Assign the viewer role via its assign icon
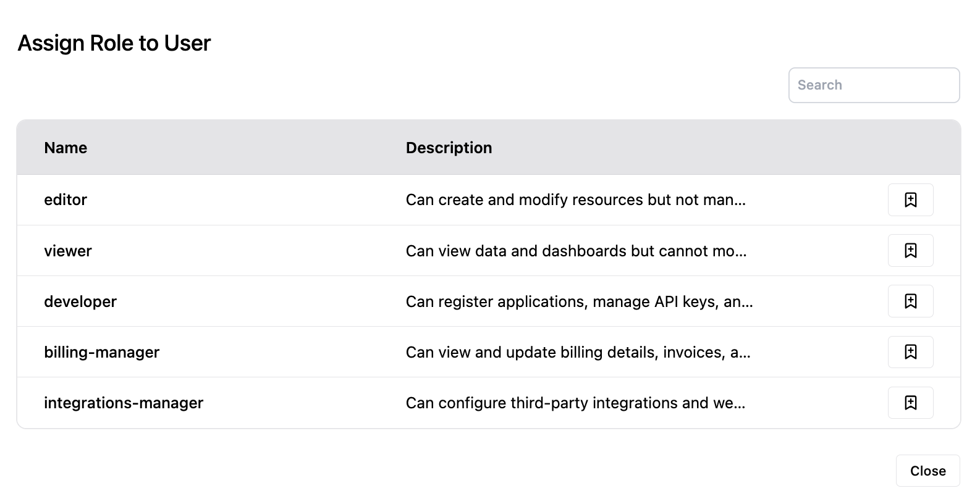This screenshot has width=980, height=504. coord(911,250)
